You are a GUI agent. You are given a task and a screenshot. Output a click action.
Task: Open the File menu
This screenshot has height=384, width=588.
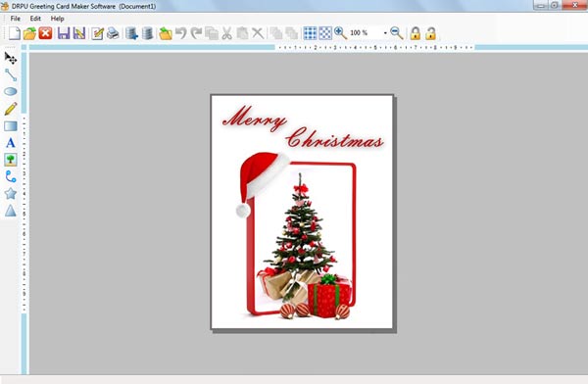[x=16, y=19]
